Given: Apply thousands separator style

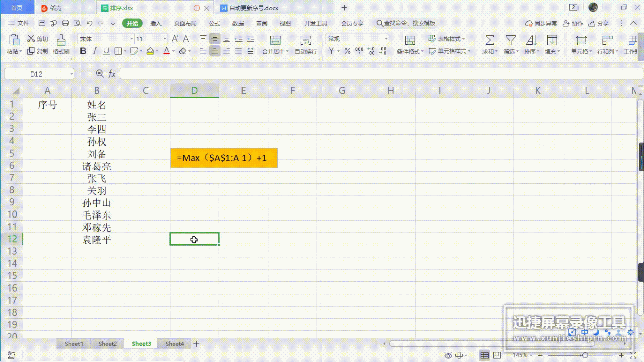Looking at the screenshot, I should (359, 51).
